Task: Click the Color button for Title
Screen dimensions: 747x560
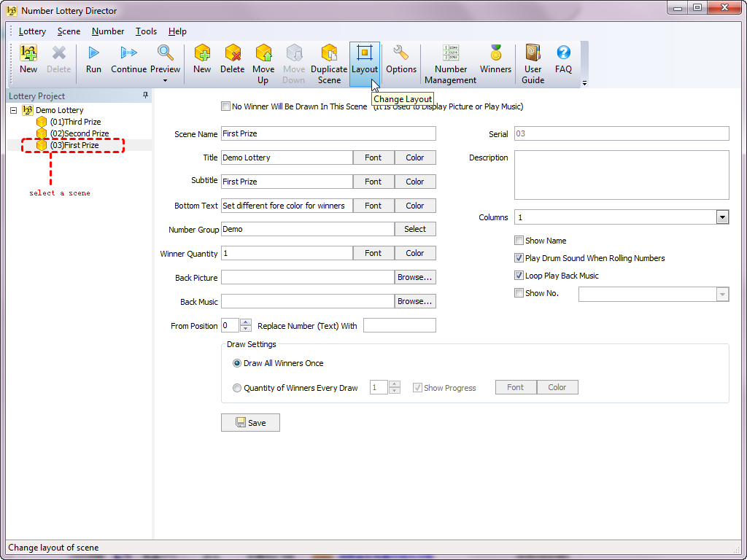Action: pyautogui.click(x=415, y=157)
